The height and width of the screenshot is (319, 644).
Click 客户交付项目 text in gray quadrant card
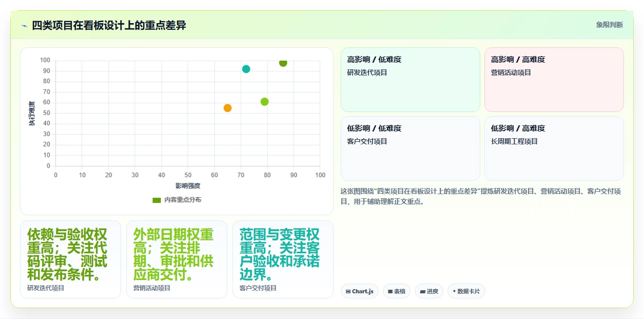click(x=367, y=141)
